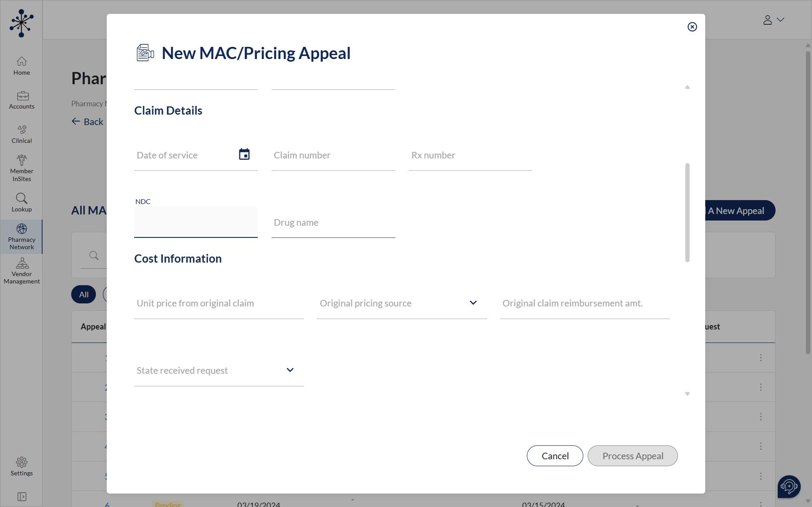
Task: Open Vendor Management
Action: [x=22, y=270]
